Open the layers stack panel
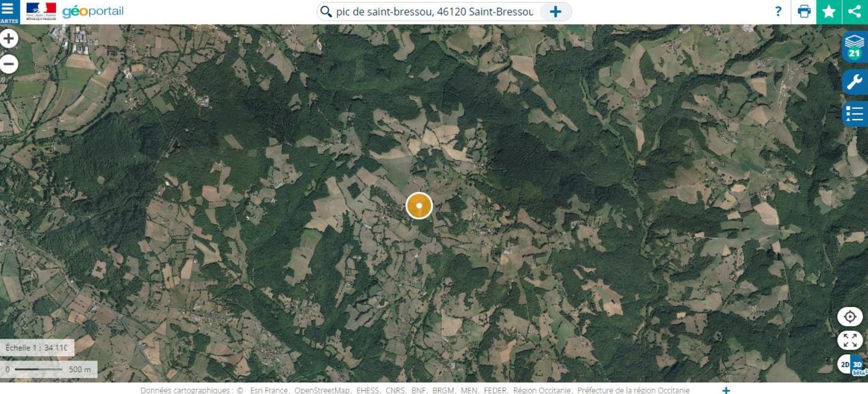 pos(855,47)
